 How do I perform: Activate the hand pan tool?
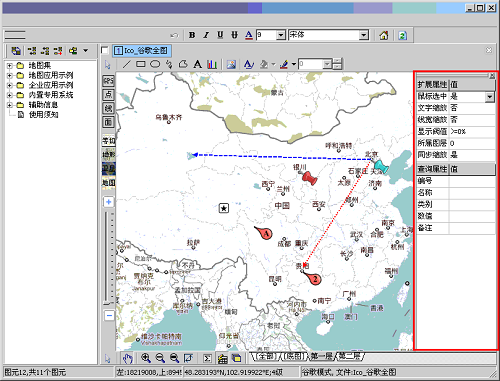tap(127, 358)
